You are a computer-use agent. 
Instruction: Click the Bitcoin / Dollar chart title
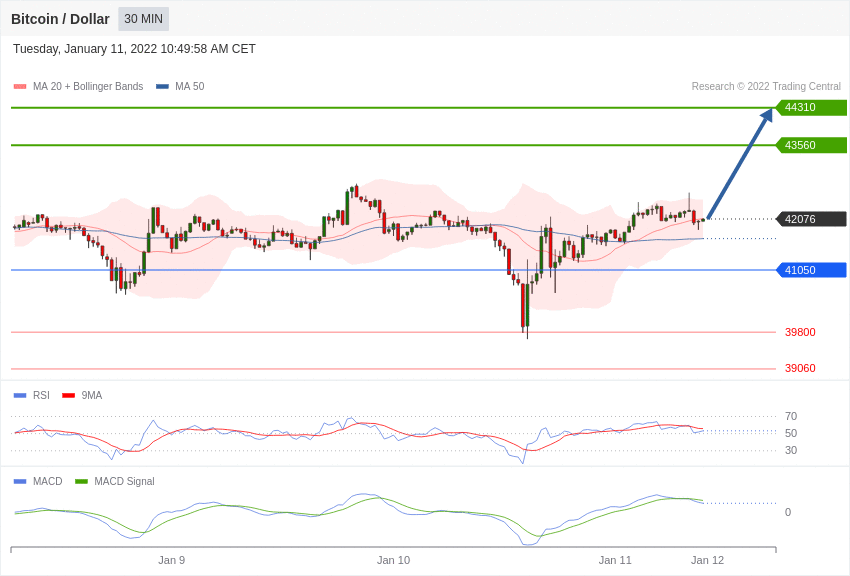coord(60,19)
